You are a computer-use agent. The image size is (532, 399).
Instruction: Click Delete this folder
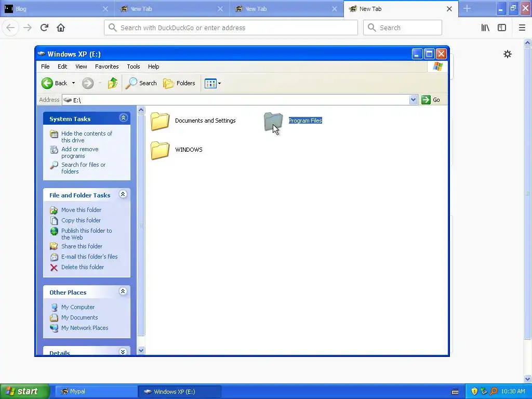click(x=83, y=267)
